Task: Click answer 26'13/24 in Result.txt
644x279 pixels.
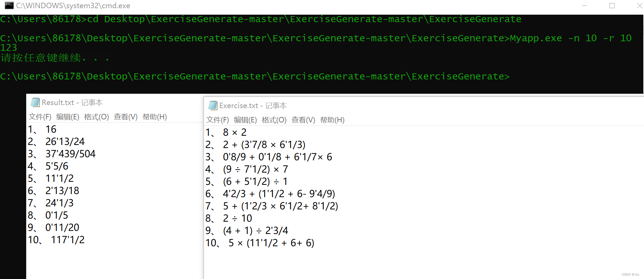Action: coord(65,142)
